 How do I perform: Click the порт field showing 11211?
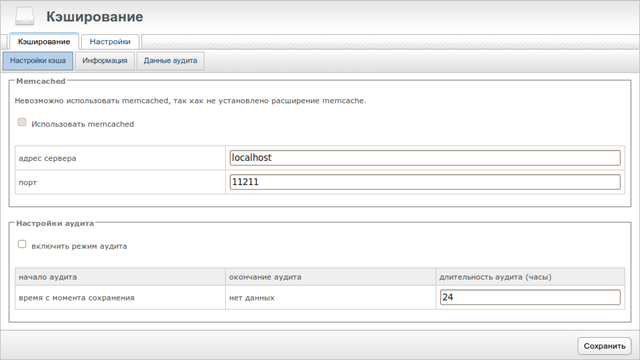pos(425,182)
